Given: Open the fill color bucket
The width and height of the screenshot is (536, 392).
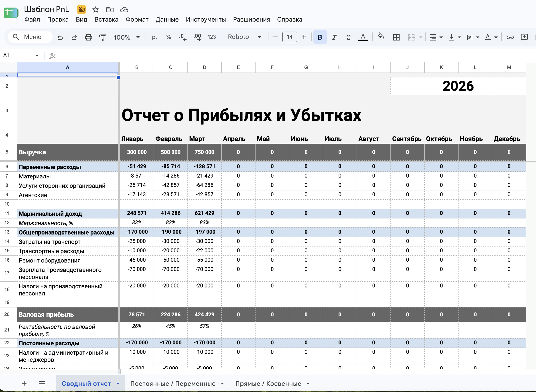Looking at the screenshot, I should click(381, 36).
